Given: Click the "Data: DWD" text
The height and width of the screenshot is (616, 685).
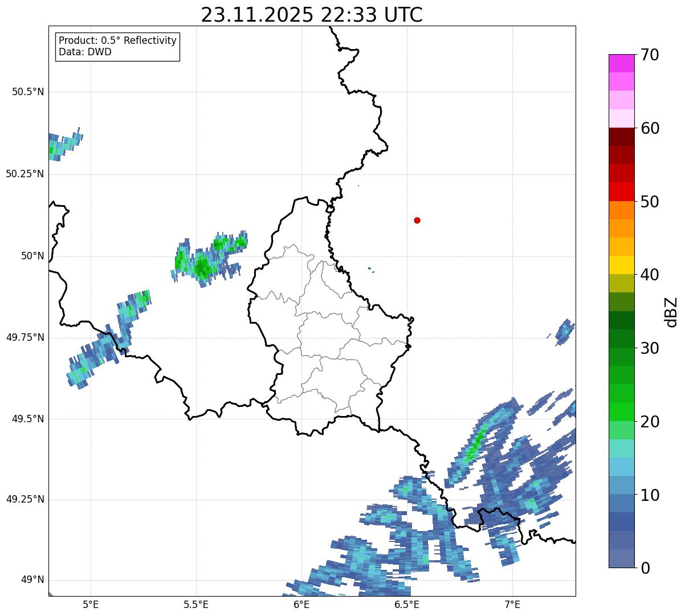Looking at the screenshot, I should 85,52.
